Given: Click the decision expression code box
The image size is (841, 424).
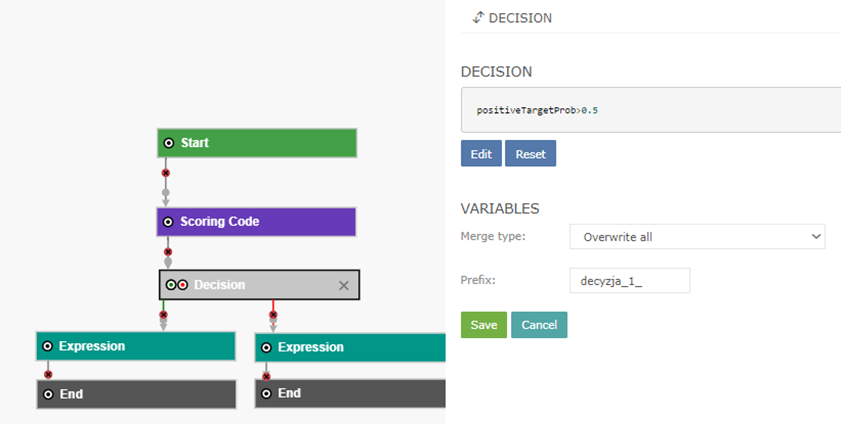Looking at the screenshot, I should pyautogui.click(x=650, y=110).
